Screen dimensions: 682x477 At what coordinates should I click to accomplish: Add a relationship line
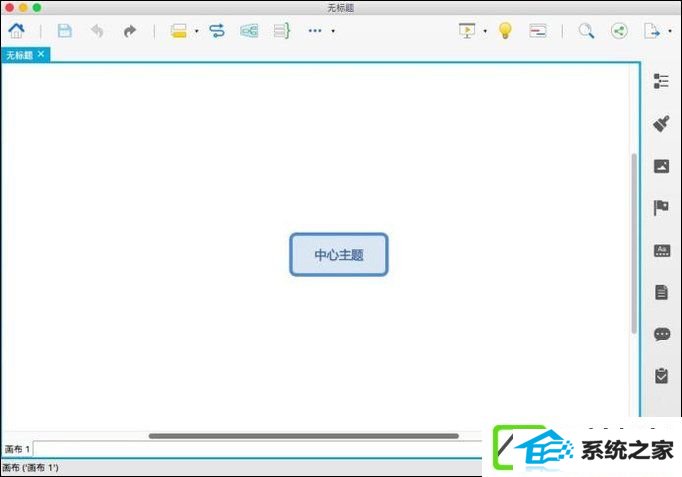(217, 31)
